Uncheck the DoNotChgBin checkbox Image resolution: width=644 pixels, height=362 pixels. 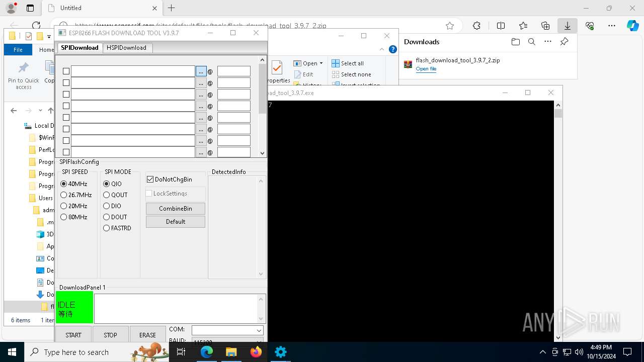[x=150, y=179]
